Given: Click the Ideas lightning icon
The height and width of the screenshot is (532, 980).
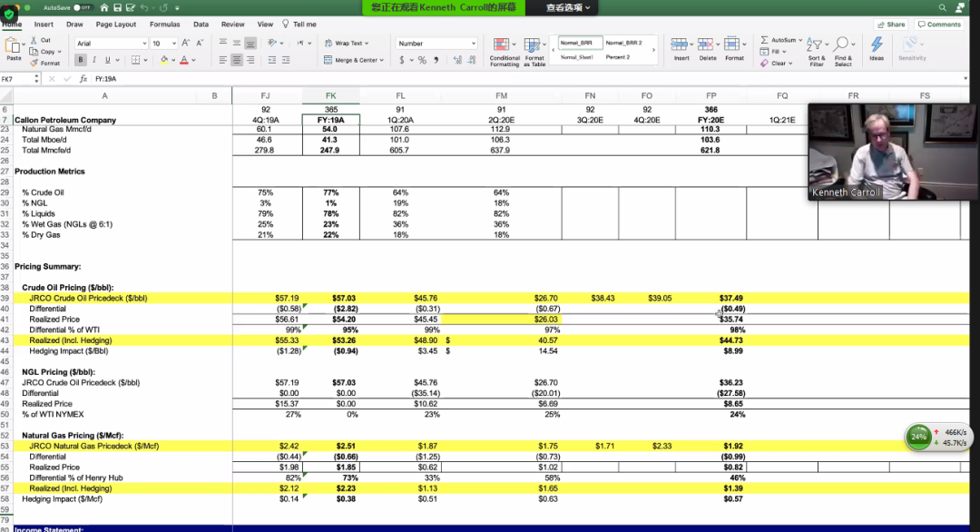Looking at the screenshot, I should coord(876,47).
